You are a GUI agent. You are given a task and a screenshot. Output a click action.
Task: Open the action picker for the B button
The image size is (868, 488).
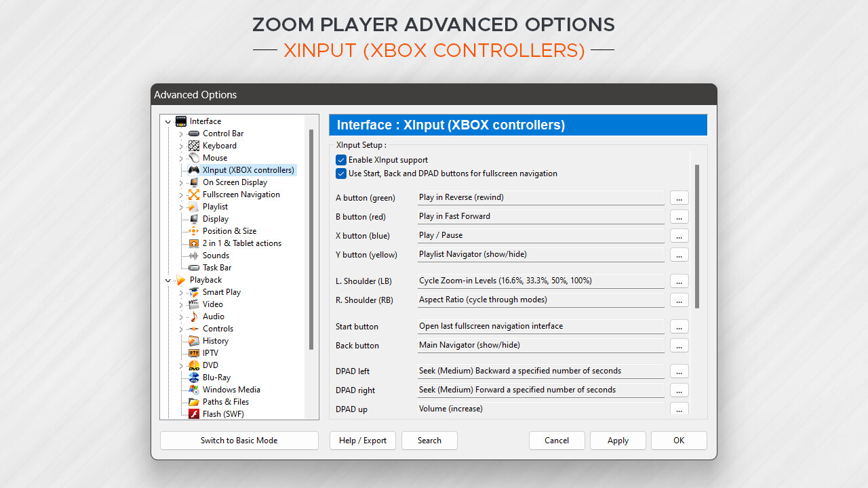click(x=679, y=216)
